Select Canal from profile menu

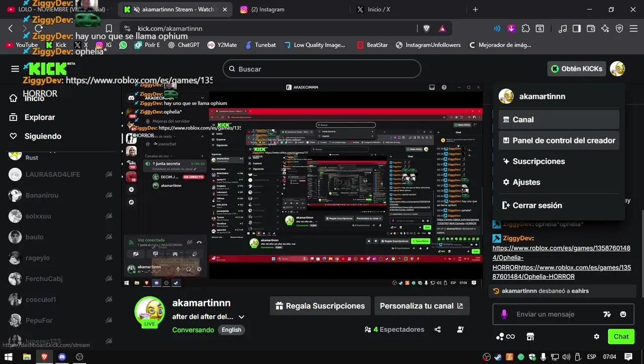click(559, 119)
